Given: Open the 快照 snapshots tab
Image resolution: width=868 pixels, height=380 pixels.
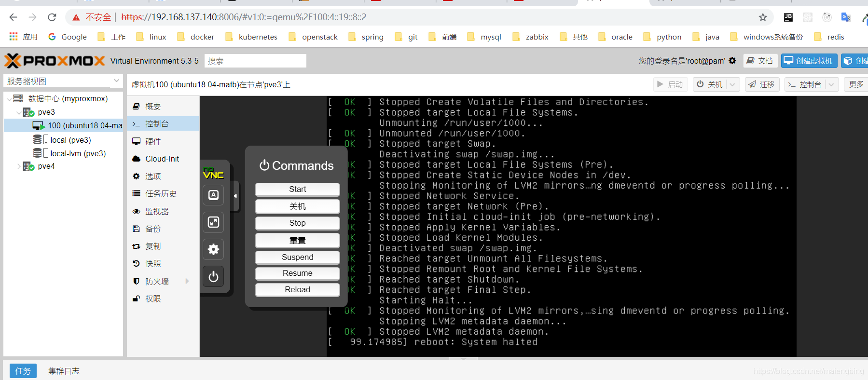Looking at the screenshot, I should 163,263.
